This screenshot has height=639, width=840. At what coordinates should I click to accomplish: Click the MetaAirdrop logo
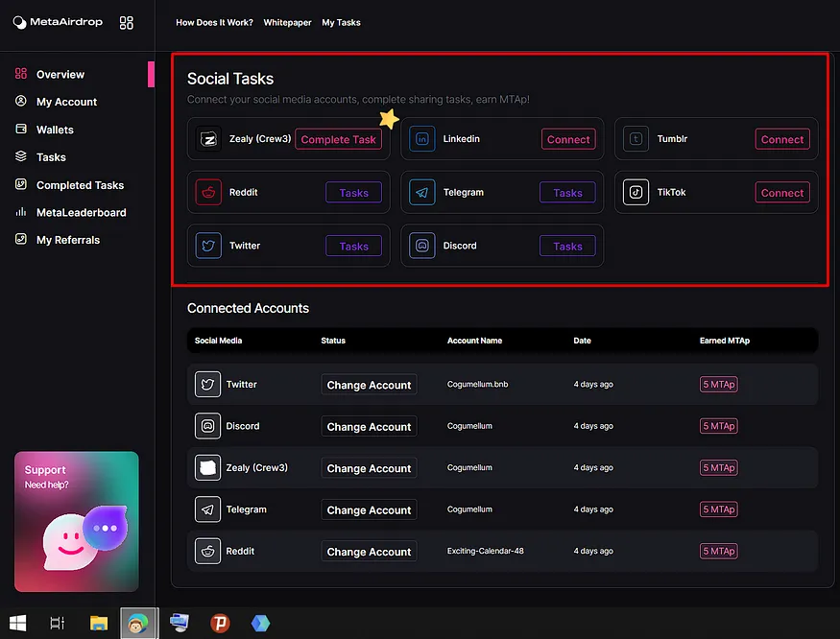click(x=58, y=22)
